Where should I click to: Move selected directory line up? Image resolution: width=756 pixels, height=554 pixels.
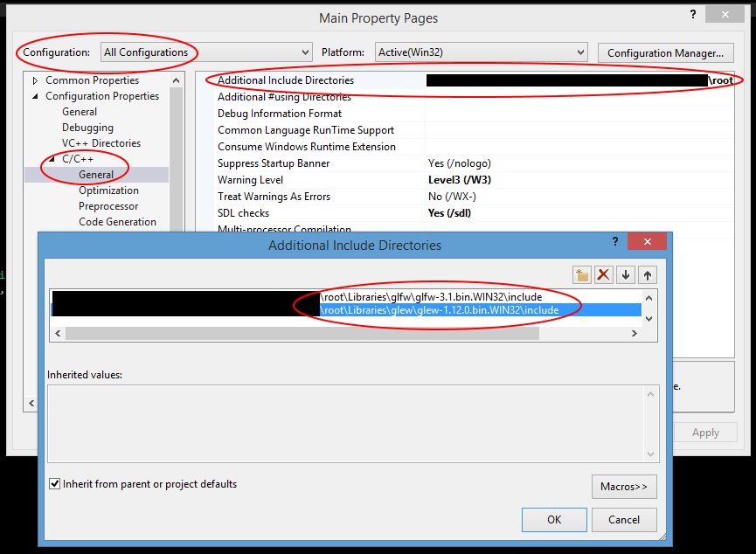click(648, 275)
